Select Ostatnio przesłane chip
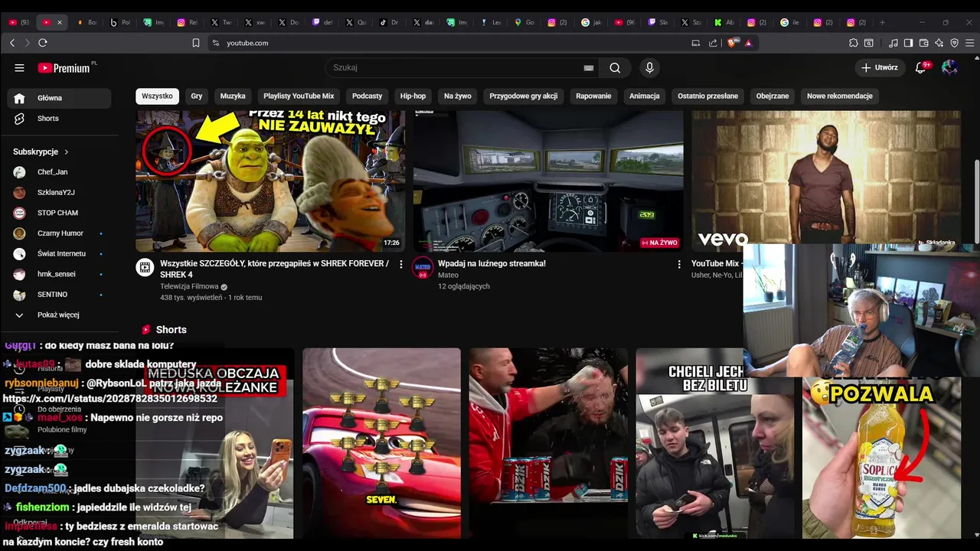 pyautogui.click(x=707, y=96)
